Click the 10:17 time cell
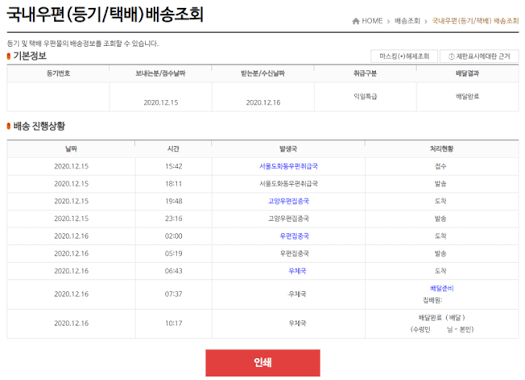The height and width of the screenshot is (380, 525). point(173,323)
